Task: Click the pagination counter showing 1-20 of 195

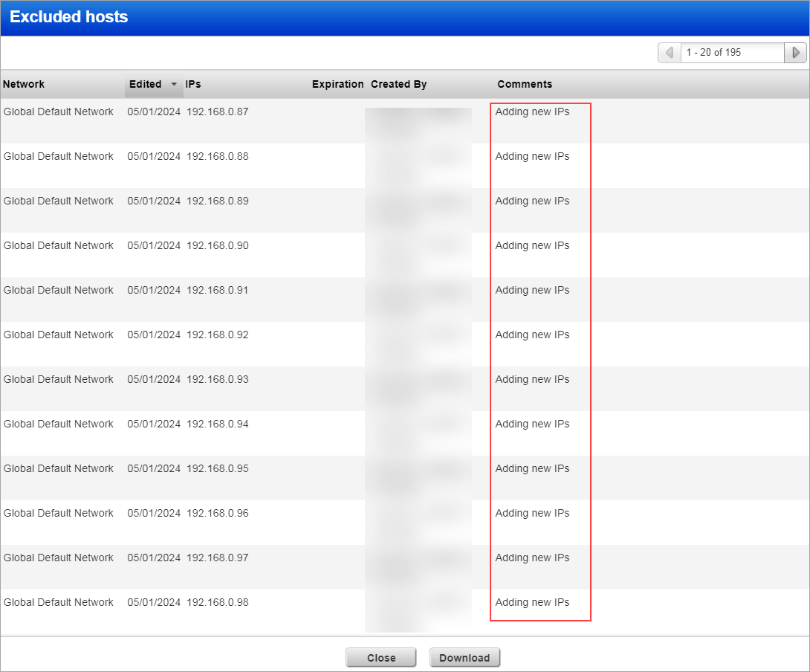Action: click(732, 52)
